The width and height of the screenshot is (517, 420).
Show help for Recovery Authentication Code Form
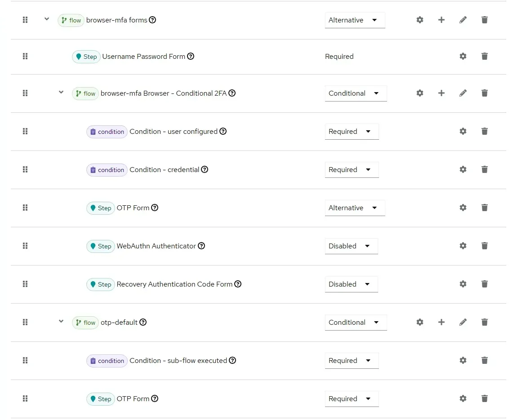point(238,284)
